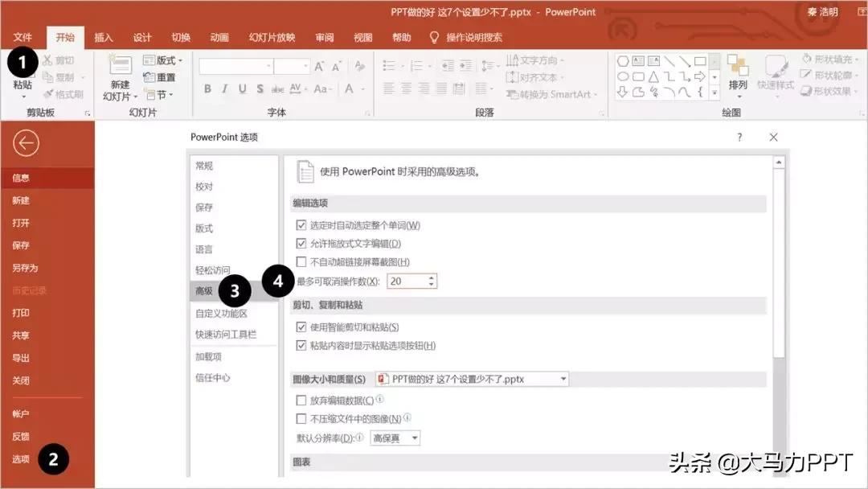Click the Font Color (A) button

[350, 88]
